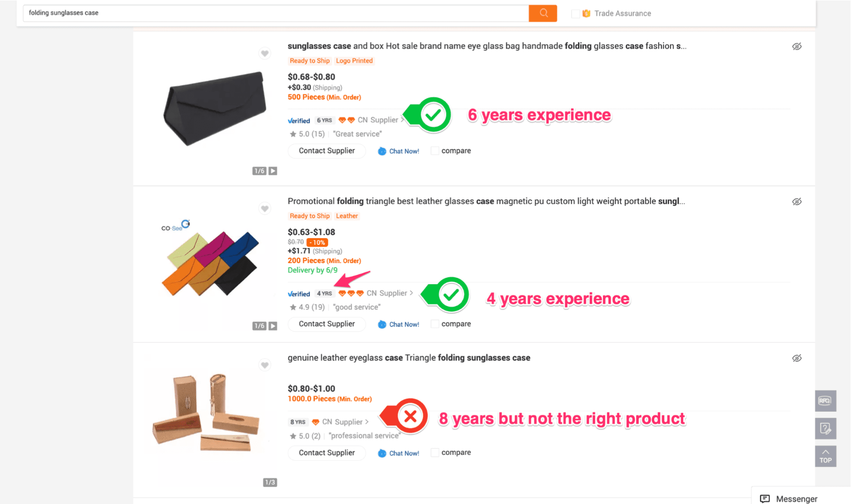The width and height of the screenshot is (851, 504).
Task: Expand the 8 YRS CN Supplier chevron
Action: 367,421
